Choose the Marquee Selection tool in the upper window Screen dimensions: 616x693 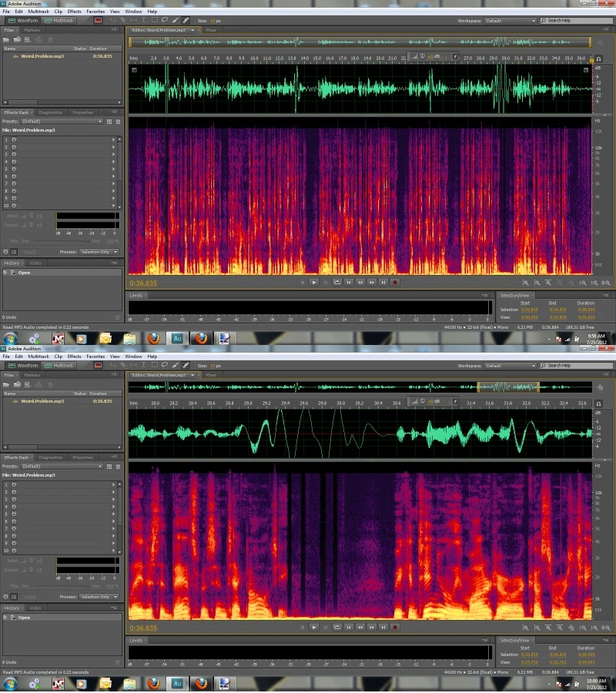(154, 20)
